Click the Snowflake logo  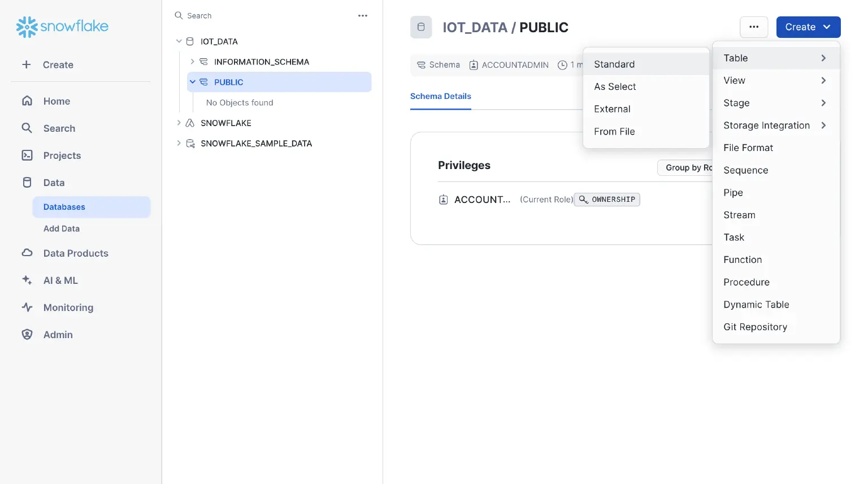pyautogui.click(x=62, y=27)
